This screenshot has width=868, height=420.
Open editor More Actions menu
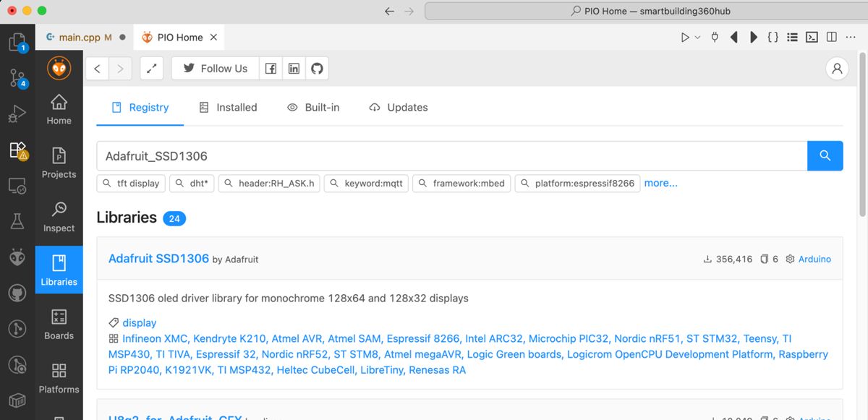[851, 37]
